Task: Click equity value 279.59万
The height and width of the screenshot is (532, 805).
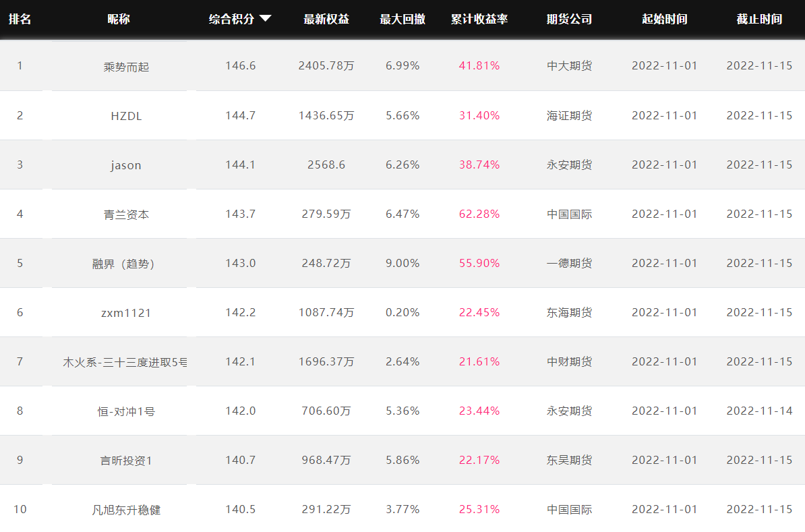Action: 326,214
